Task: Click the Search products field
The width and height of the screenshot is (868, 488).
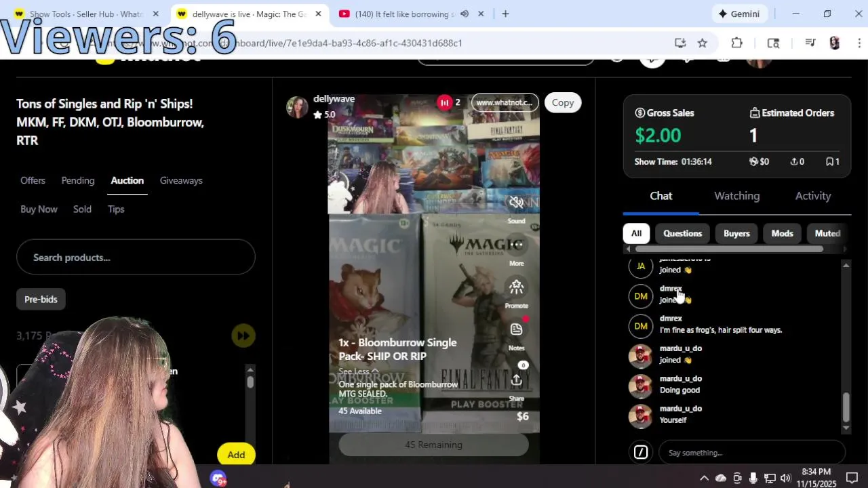Action: click(136, 258)
